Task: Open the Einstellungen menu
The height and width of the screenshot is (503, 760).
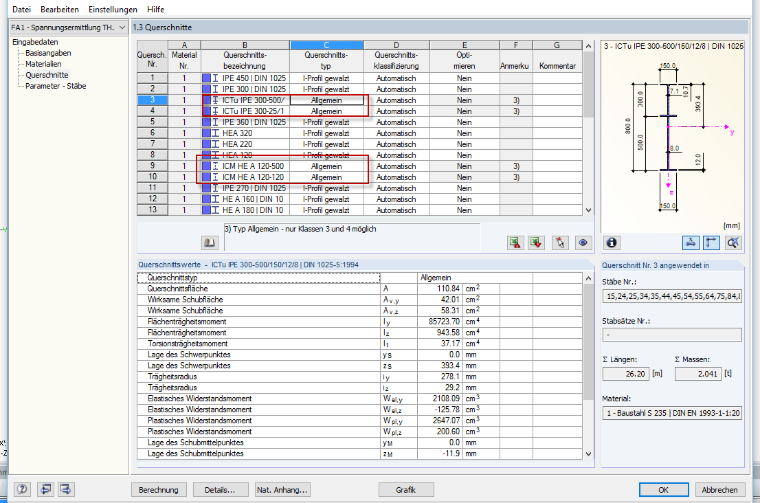Action: pyautogui.click(x=113, y=9)
